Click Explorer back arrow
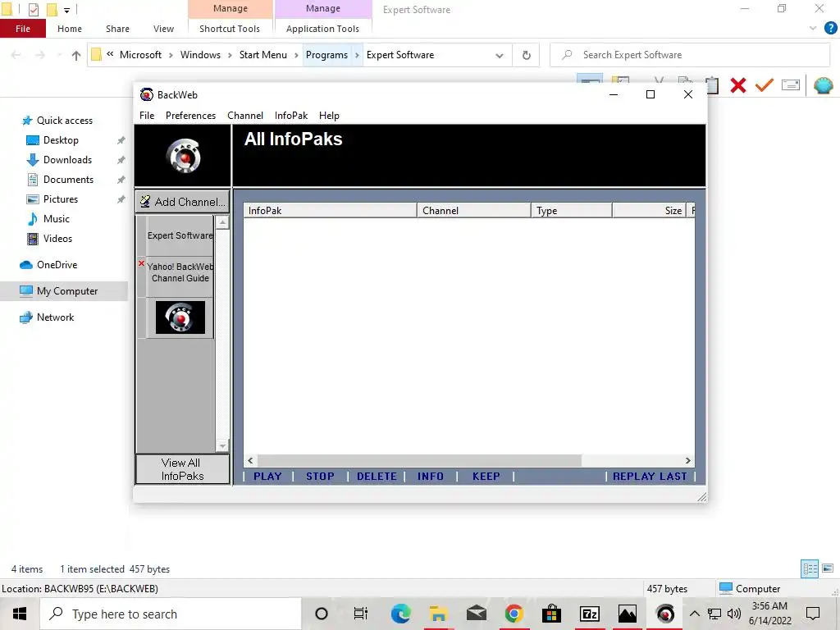The width and height of the screenshot is (840, 630). [x=16, y=55]
